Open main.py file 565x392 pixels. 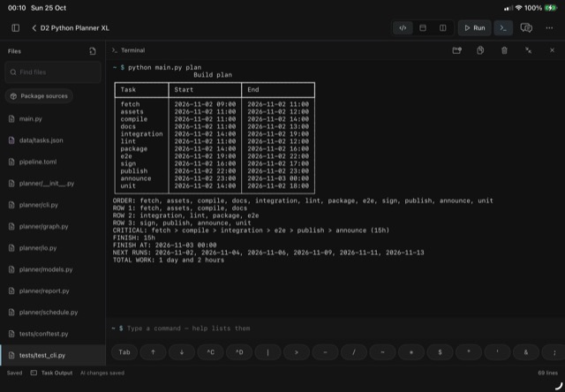click(x=53, y=119)
